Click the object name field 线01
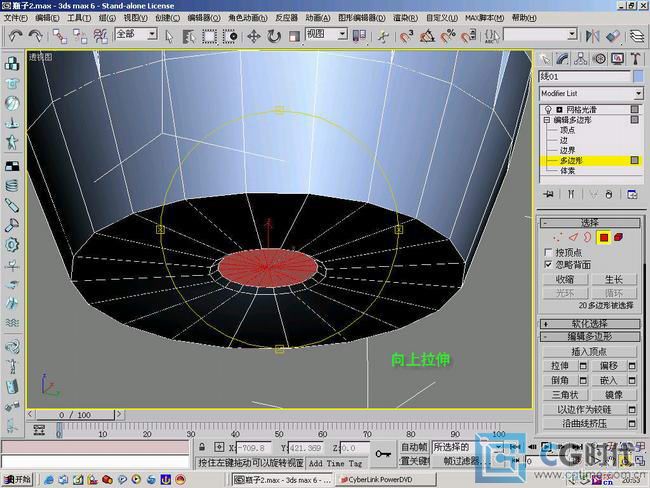Screen dimensions: 650x488 (585, 76)
